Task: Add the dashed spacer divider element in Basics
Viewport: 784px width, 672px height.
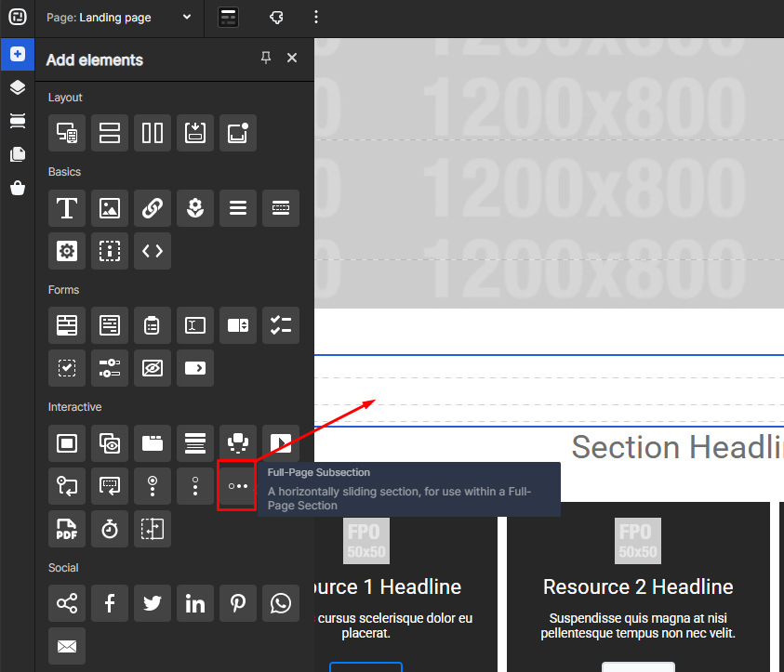Action: pyautogui.click(x=281, y=208)
